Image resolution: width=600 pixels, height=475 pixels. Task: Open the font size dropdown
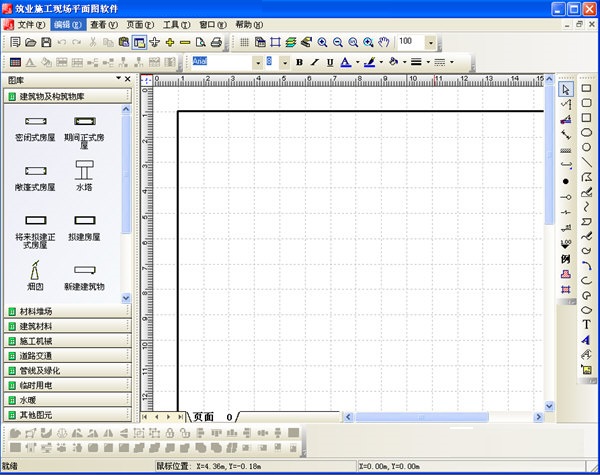[x=285, y=62]
